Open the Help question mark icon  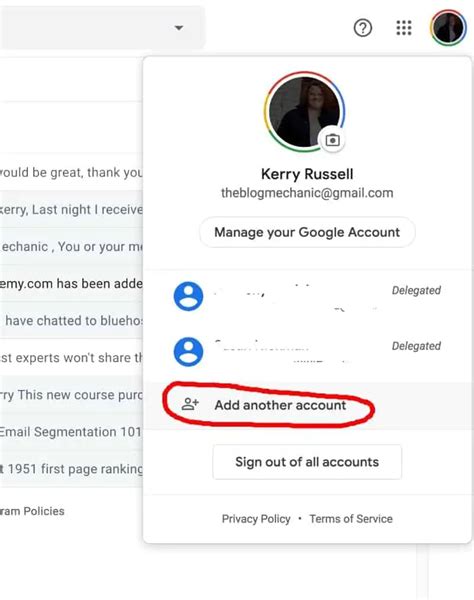point(363,28)
